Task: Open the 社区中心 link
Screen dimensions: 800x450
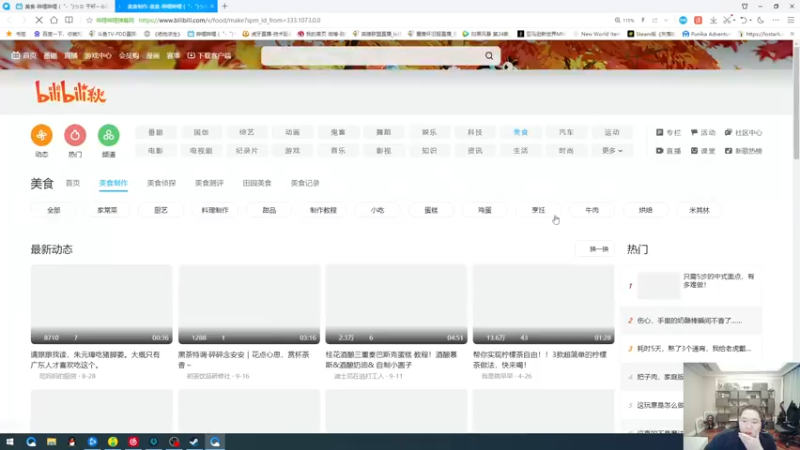Action: click(x=743, y=132)
